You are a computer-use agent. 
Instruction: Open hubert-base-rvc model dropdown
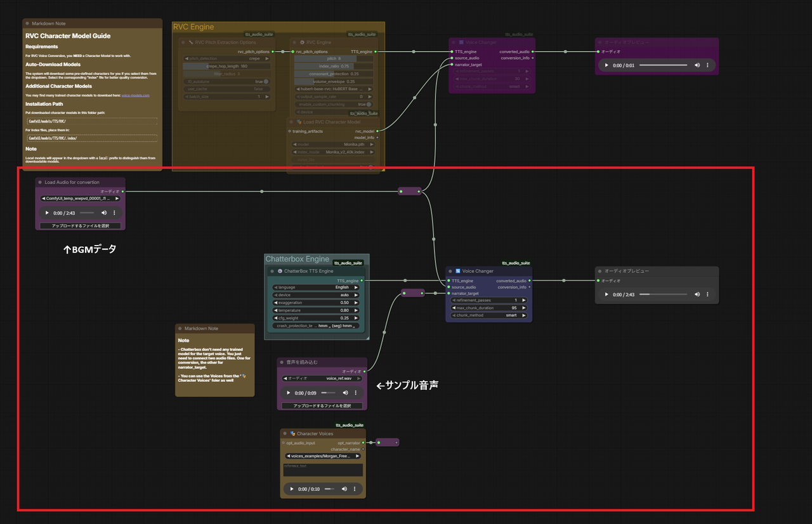(x=332, y=89)
